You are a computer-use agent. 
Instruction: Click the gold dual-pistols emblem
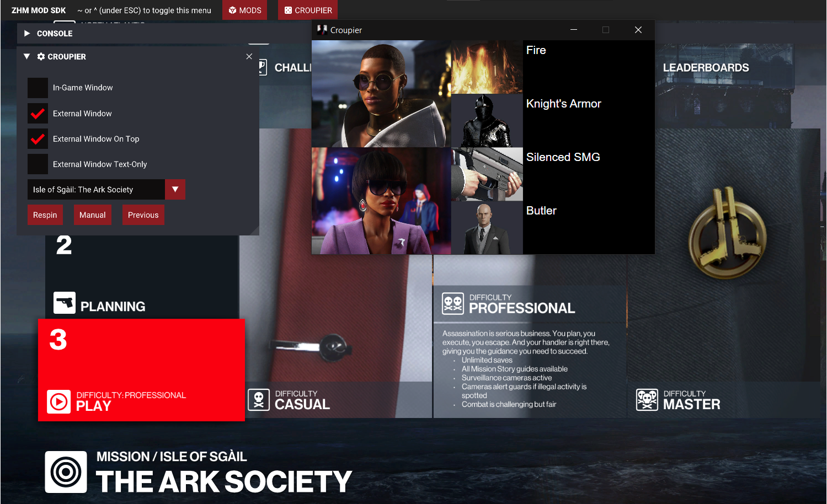(x=727, y=233)
